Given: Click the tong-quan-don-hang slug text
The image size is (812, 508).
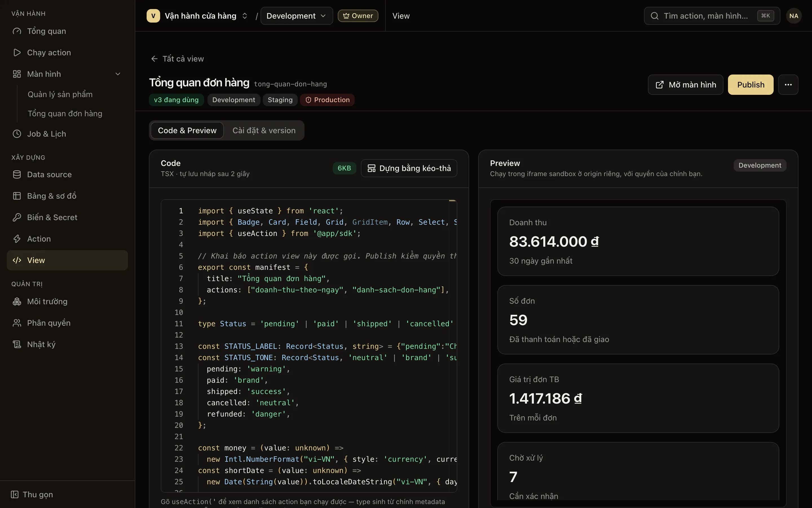Looking at the screenshot, I should [x=290, y=84].
